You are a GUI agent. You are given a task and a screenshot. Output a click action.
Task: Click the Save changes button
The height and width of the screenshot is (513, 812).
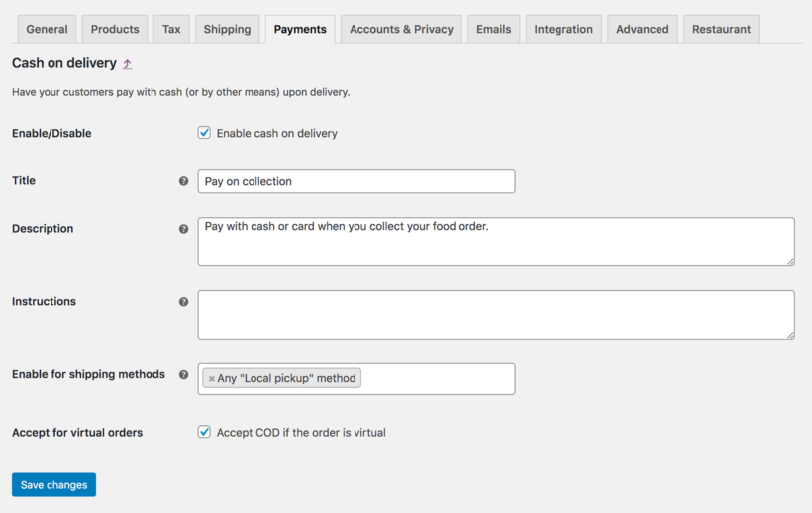tap(53, 484)
